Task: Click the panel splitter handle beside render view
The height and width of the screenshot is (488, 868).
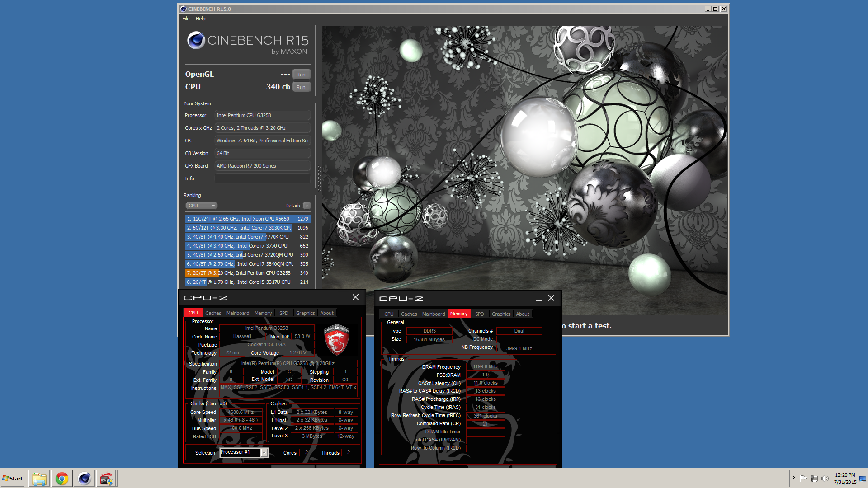Action: tap(319, 179)
